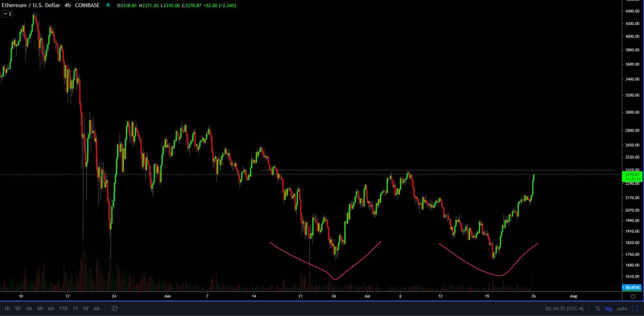Open chart settings gear on price axis
644x316 pixels.
click(x=633, y=296)
